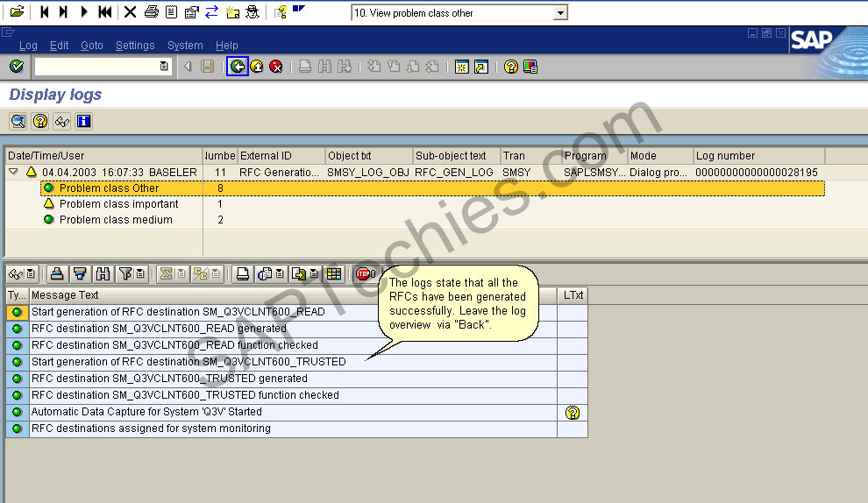This screenshot has height=503, width=868.
Task: Click the list toolbar Find binoculars
Action: [x=103, y=273]
